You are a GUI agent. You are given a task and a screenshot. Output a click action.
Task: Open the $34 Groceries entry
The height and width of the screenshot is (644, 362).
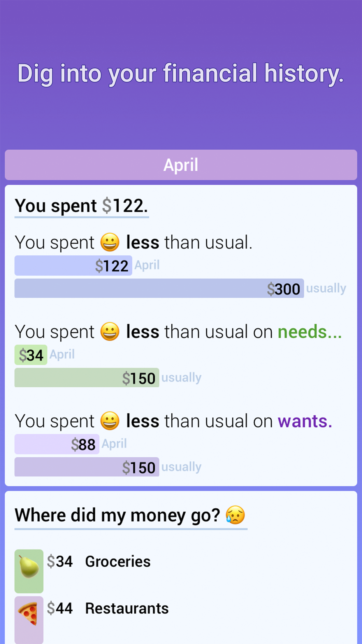[118, 561]
